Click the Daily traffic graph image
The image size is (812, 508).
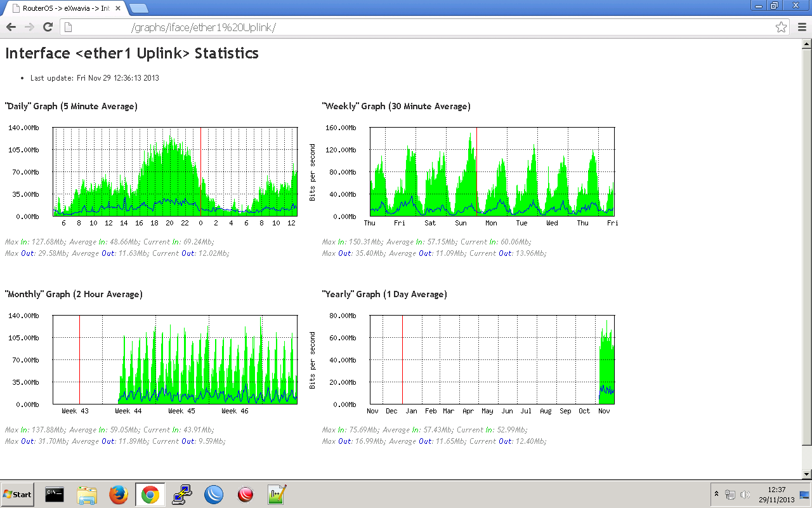point(152,176)
